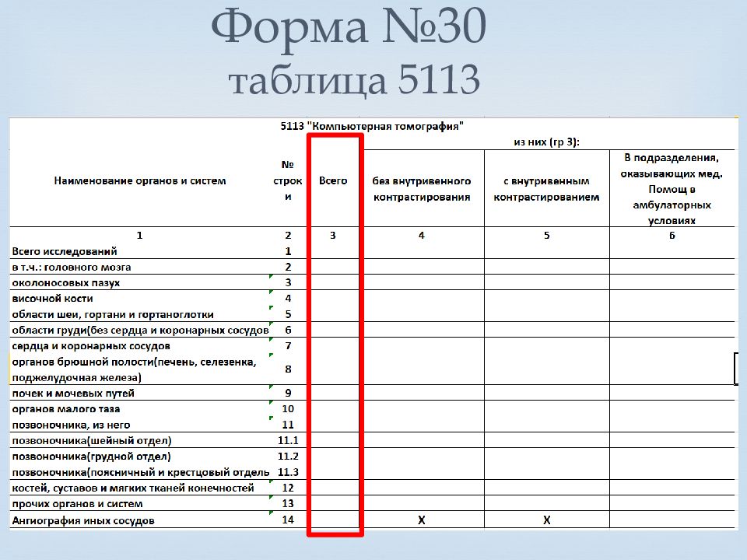Click the "органов малого таза" row label

(x=66, y=409)
